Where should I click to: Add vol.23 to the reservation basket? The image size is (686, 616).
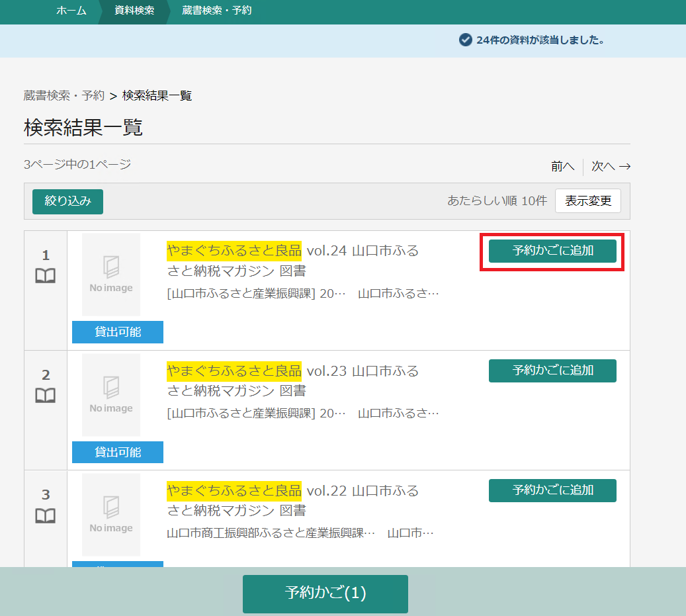pyautogui.click(x=552, y=371)
